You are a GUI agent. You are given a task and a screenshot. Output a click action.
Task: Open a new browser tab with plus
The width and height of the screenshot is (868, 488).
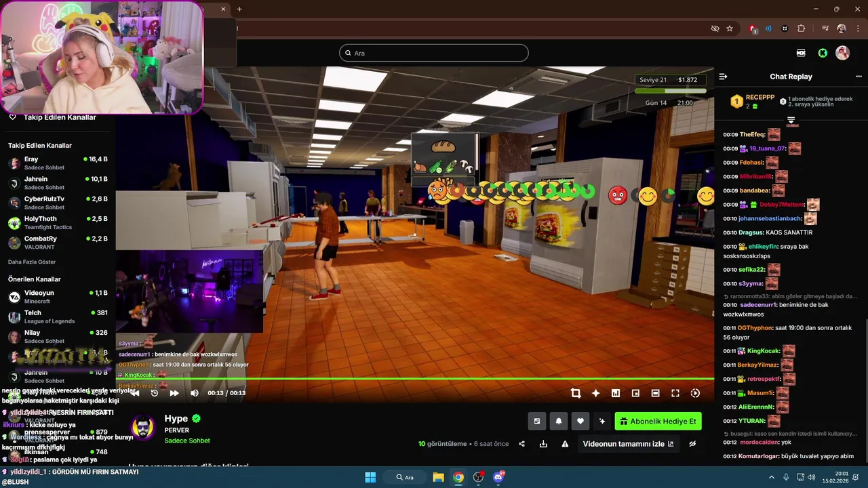pos(239,9)
